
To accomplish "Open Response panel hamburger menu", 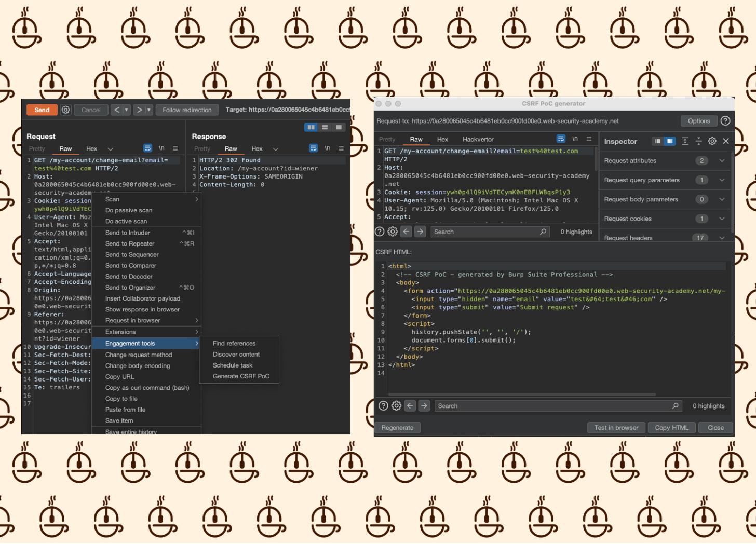I will (341, 148).
